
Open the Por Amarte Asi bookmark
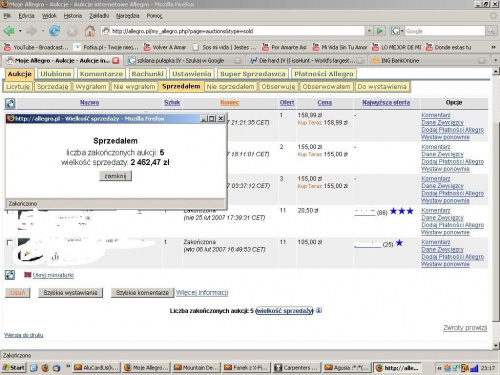pos(284,47)
